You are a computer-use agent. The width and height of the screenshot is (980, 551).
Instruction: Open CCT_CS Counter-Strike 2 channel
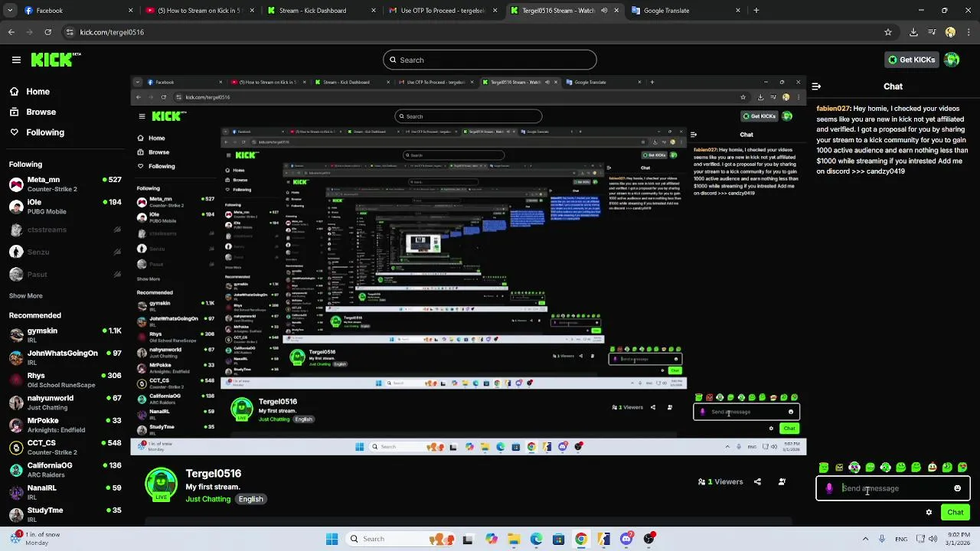pos(65,447)
